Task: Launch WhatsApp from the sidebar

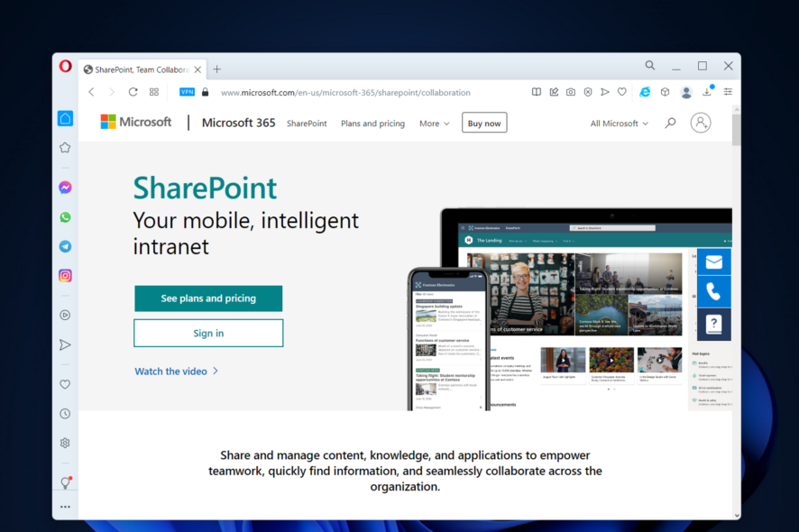Action: tap(65, 217)
